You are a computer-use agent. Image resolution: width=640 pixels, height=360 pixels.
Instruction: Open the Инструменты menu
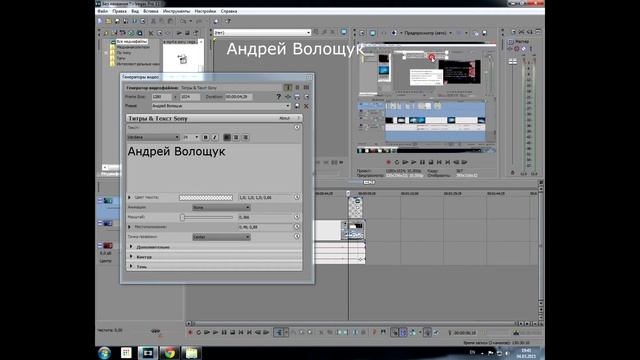coord(176,11)
